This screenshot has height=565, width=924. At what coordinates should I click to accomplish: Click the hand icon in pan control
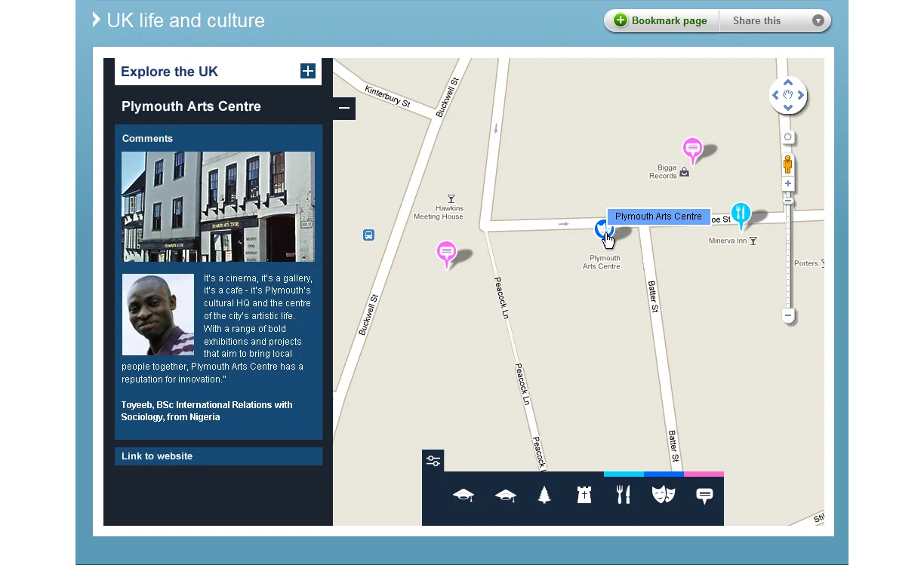click(788, 95)
